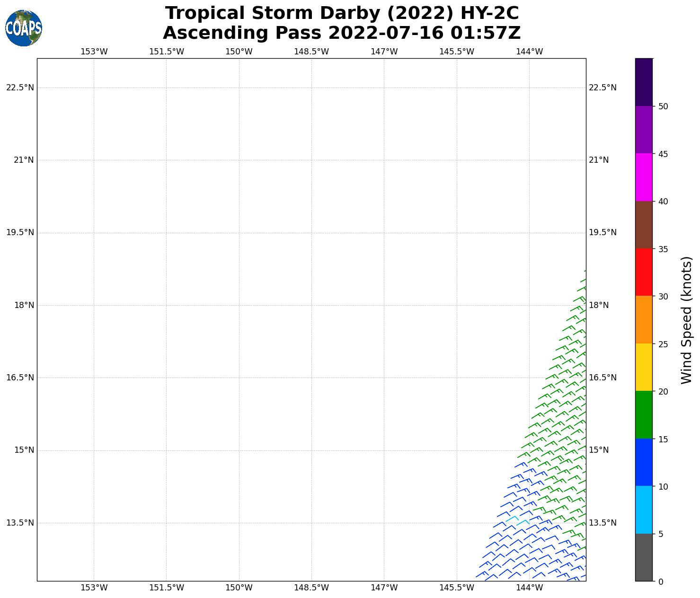Click the 'Ascending Pass 2022-07-16 01:57Z' subtitle
The image size is (700, 598).
click(x=342, y=33)
